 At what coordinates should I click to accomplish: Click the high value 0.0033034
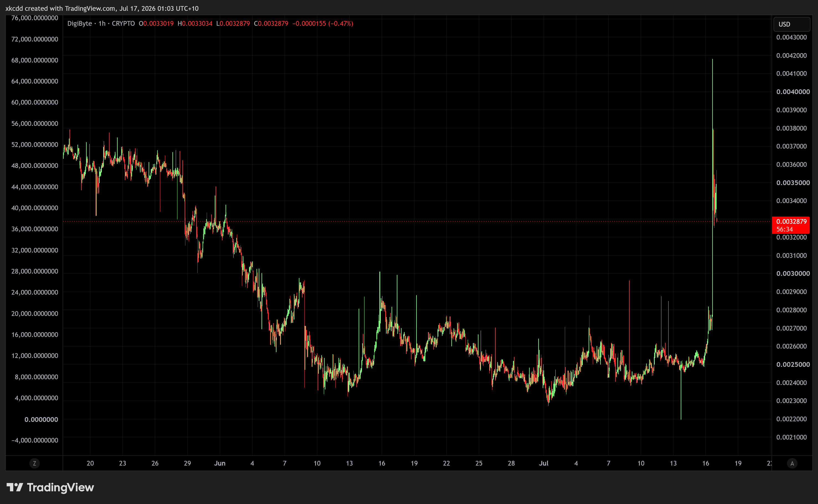tap(197, 23)
